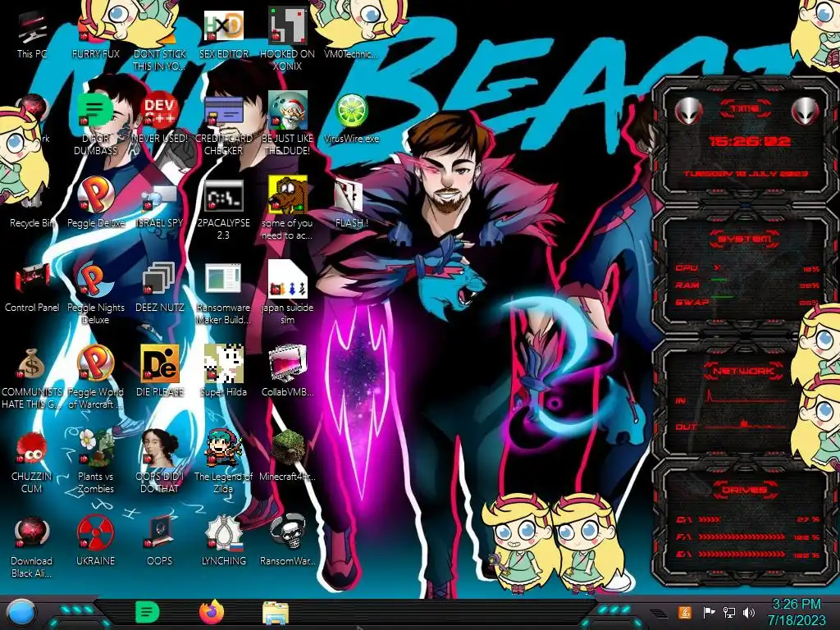Open the japan sim desktop shortcut
The height and width of the screenshot is (630, 840).
287,294
